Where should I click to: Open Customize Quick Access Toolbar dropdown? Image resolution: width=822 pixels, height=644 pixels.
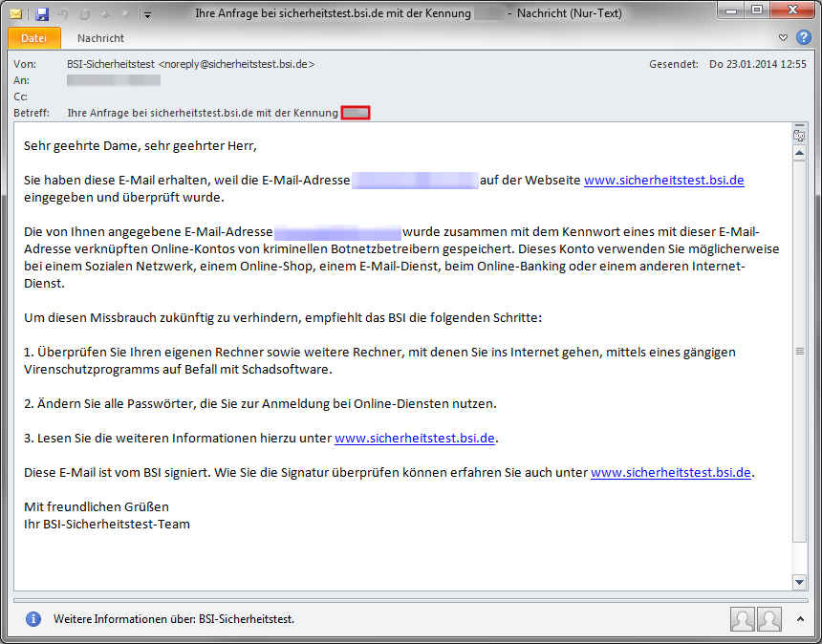click(146, 14)
